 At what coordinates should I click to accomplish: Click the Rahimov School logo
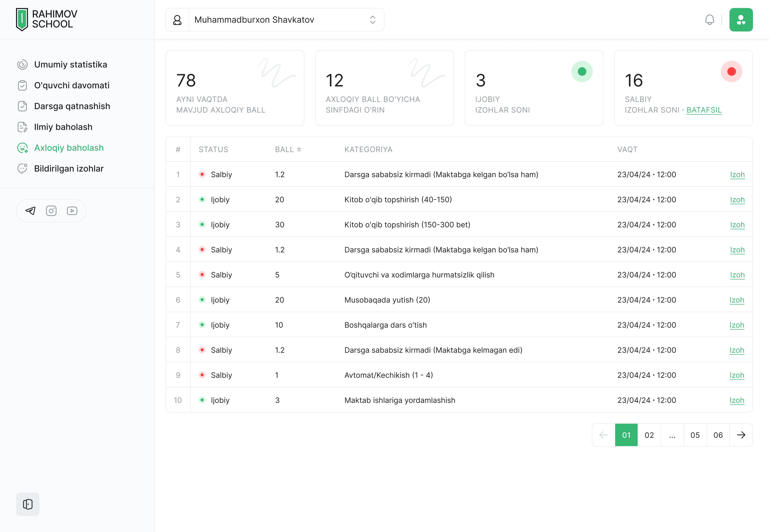[46, 19]
